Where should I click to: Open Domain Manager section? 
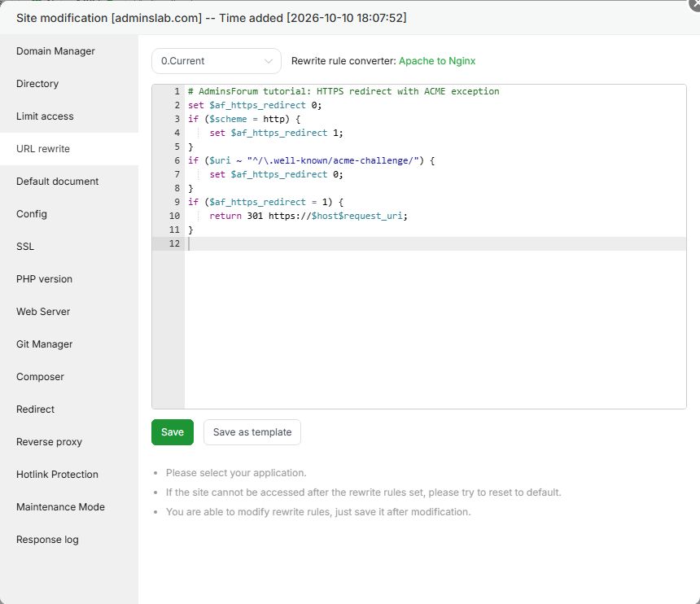tap(55, 51)
